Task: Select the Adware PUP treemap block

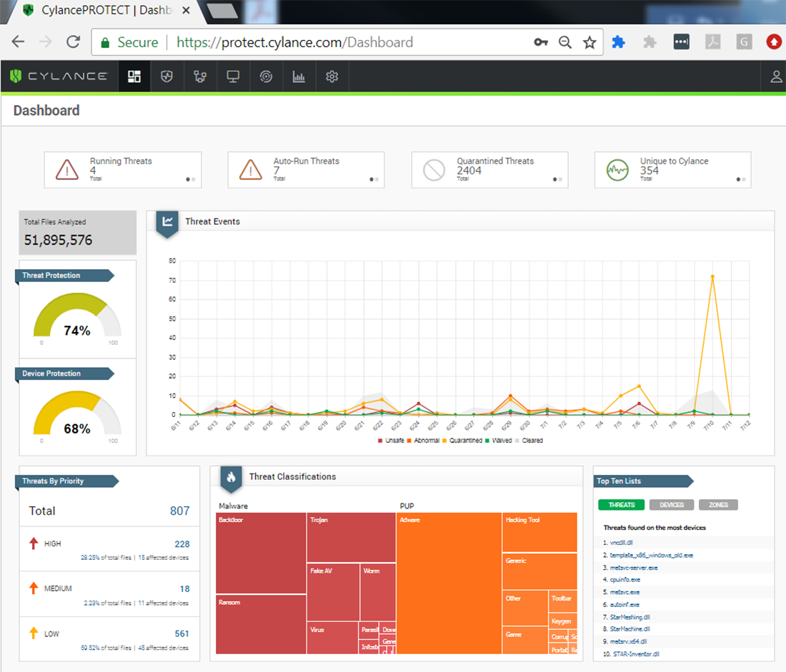Action: [449, 583]
